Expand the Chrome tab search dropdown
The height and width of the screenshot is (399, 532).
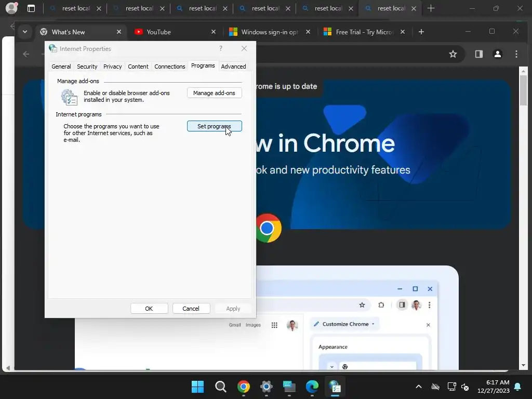pyautogui.click(x=25, y=32)
